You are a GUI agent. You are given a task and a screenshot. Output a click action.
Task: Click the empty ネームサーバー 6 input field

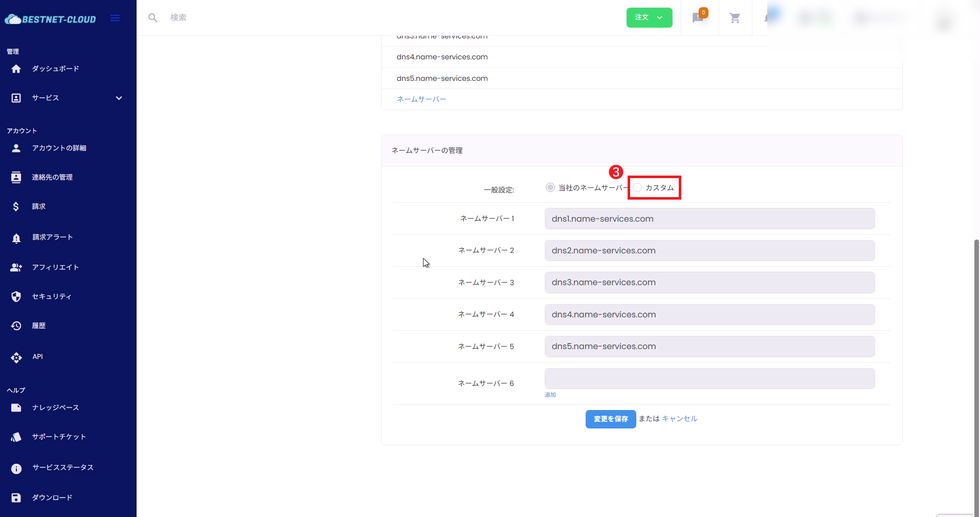click(x=709, y=379)
